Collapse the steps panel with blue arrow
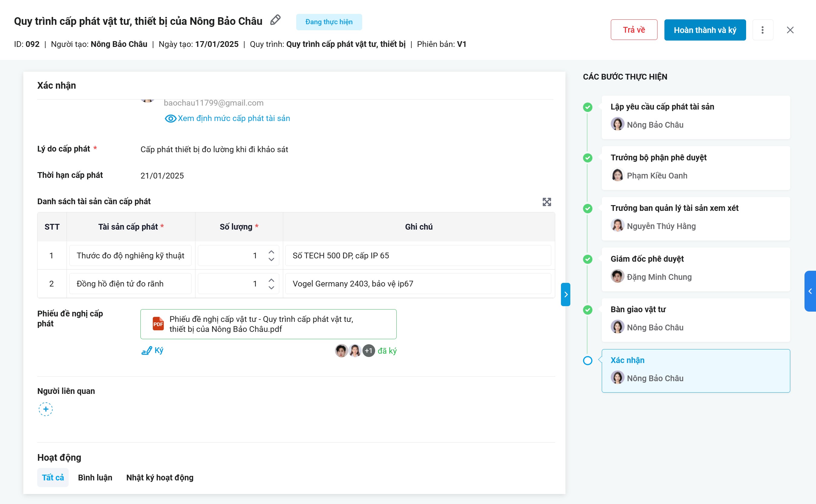The height and width of the screenshot is (504, 816). click(566, 294)
